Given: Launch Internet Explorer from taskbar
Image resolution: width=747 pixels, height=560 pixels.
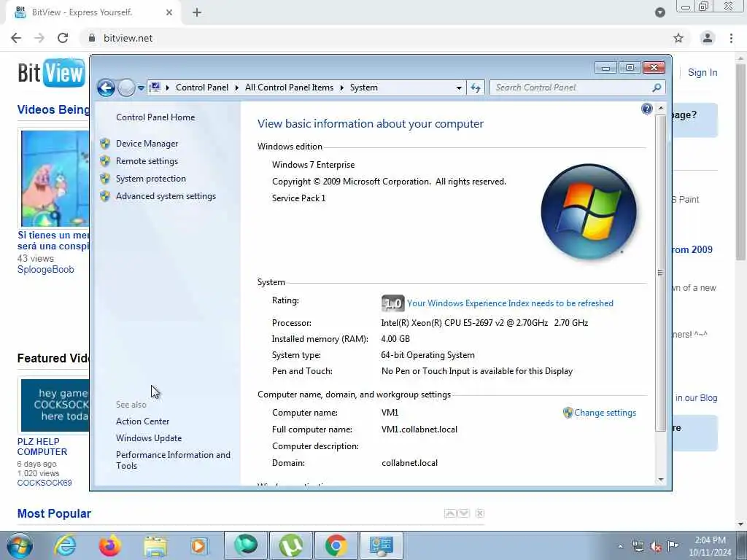Looking at the screenshot, I should pyautogui.click(x=65, y=545).
